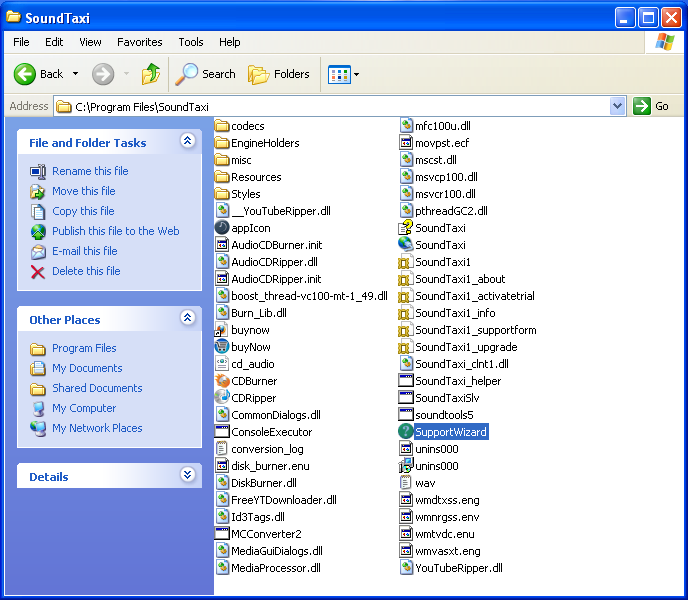Open the Back history dropdown arrow
688x600 pixels.
pyautogui.click(x=75, y=74)
